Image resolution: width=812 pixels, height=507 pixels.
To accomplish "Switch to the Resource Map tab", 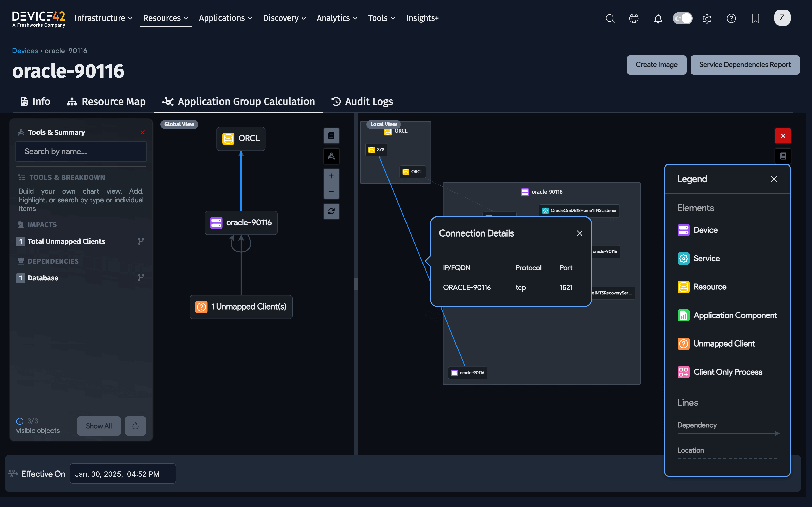I will [x=106, y=102].
